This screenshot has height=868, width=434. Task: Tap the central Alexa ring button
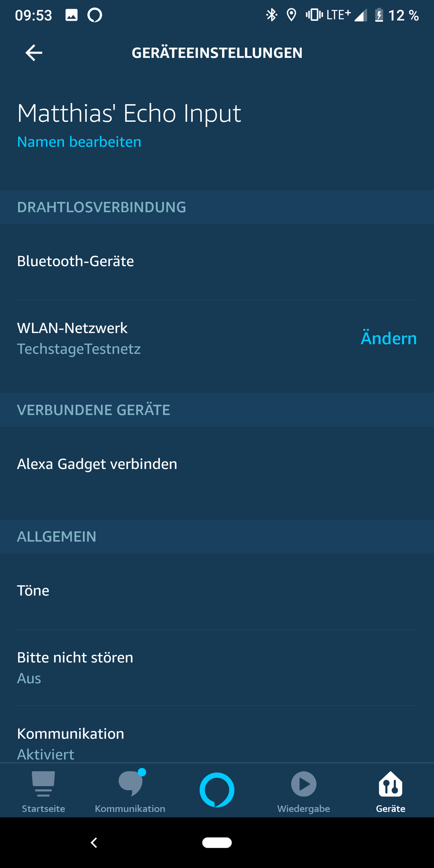[217, 790]
